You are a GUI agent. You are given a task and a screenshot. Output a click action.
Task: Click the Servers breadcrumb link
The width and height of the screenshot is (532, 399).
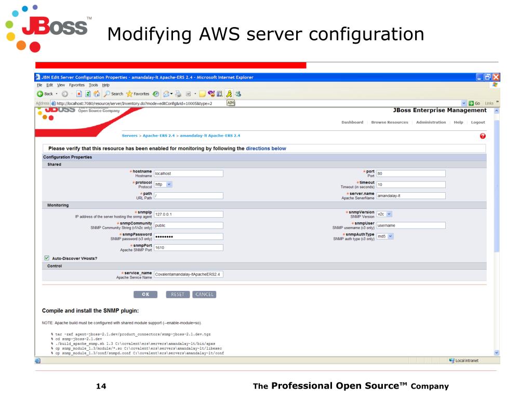tap(129, 136)
